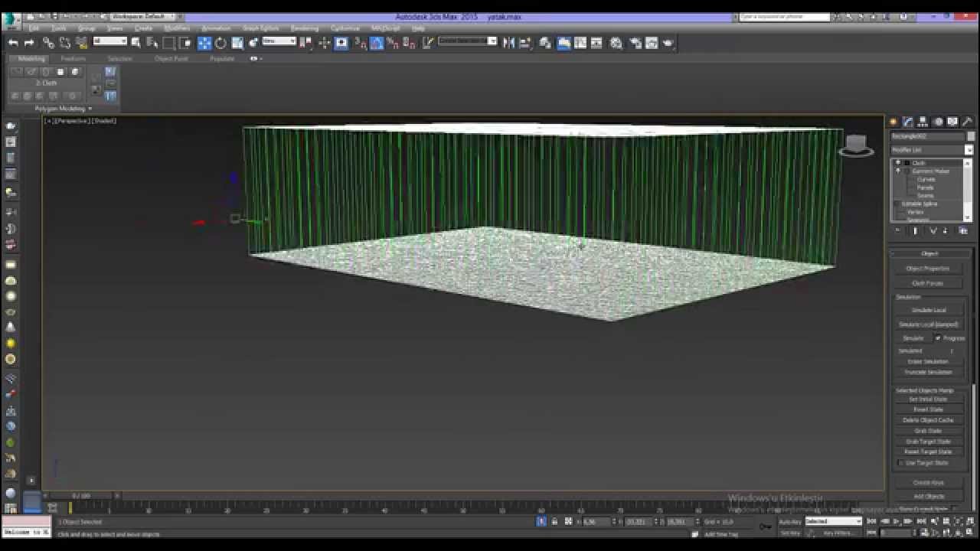Image resolution: width=980 pixels, height=551 pixels.
Task: Open the Select by Name dialog
Action: tap(152, 43)
